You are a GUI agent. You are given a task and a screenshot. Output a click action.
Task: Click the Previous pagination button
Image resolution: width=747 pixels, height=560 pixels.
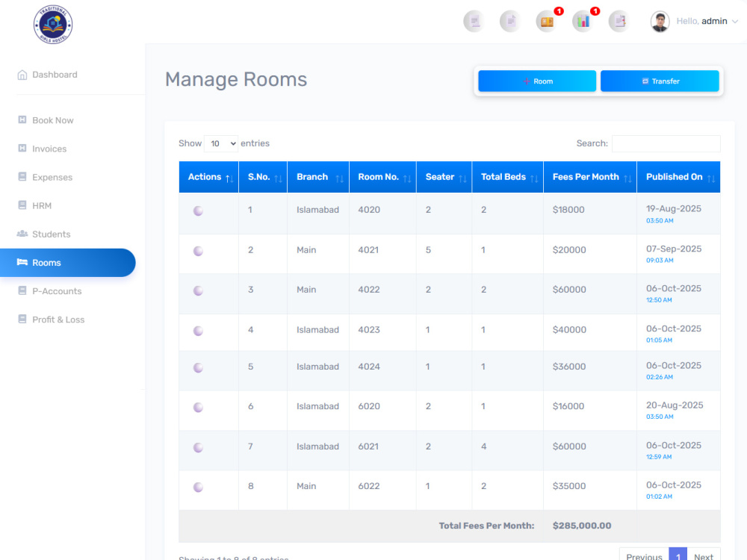click(x=644, y=556)
